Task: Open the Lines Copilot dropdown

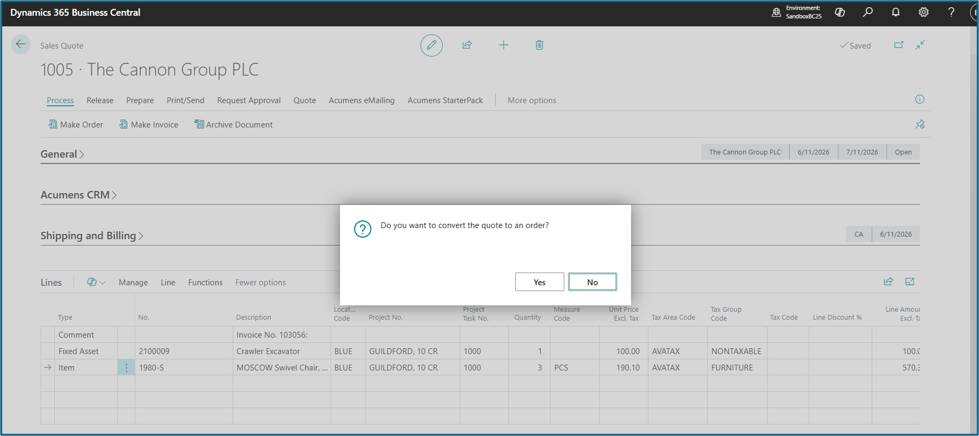Action: 96,282
